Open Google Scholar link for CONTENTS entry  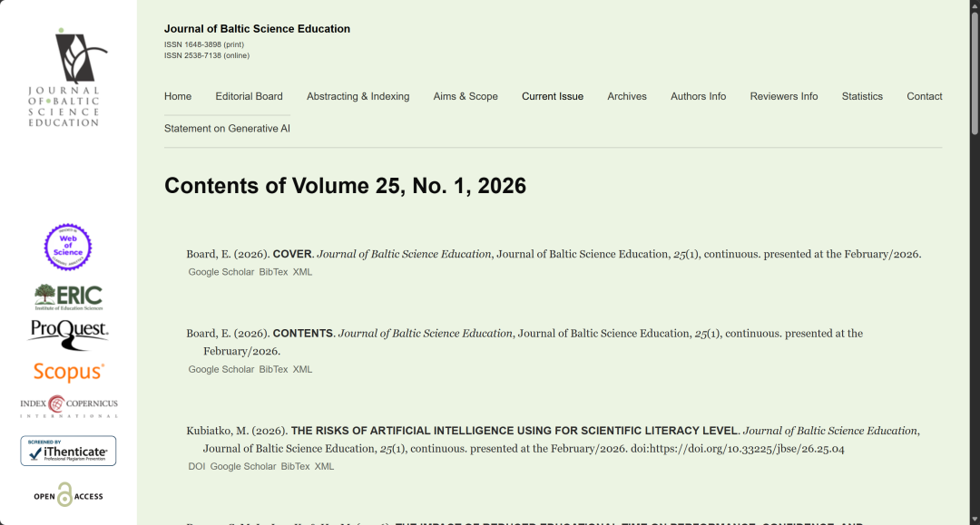[x=221, y=370]
